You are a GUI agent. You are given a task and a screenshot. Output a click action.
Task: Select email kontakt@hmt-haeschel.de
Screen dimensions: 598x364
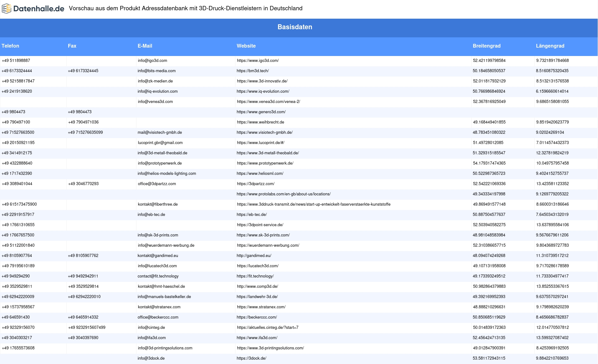pyautogui.click(x=161, y=287)
